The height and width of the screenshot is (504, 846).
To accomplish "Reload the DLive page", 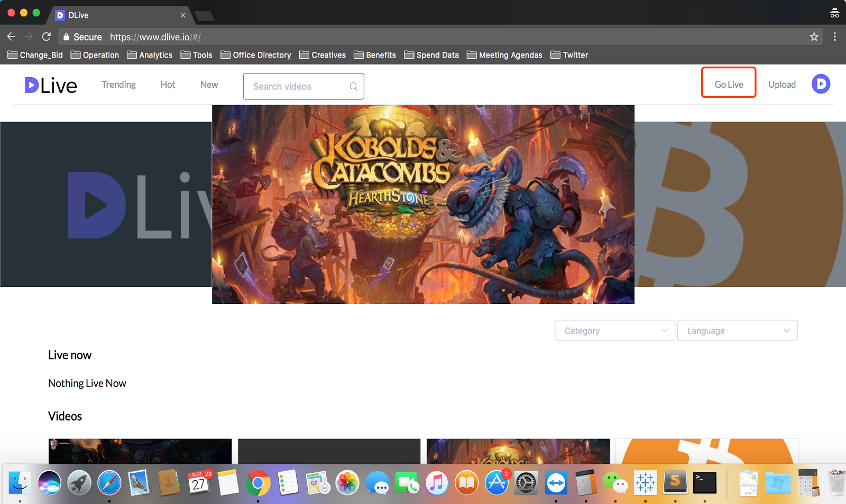I will [47, 37].
